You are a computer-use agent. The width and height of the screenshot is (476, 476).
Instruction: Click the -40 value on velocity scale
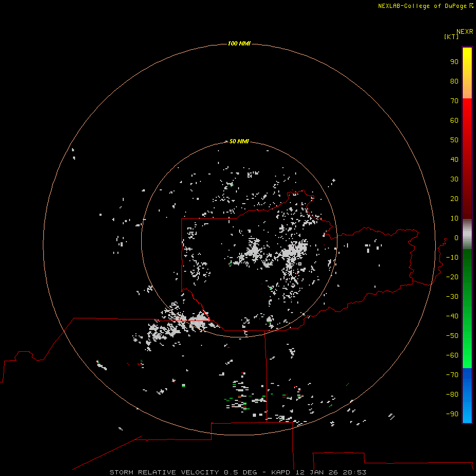coord(452,316)
